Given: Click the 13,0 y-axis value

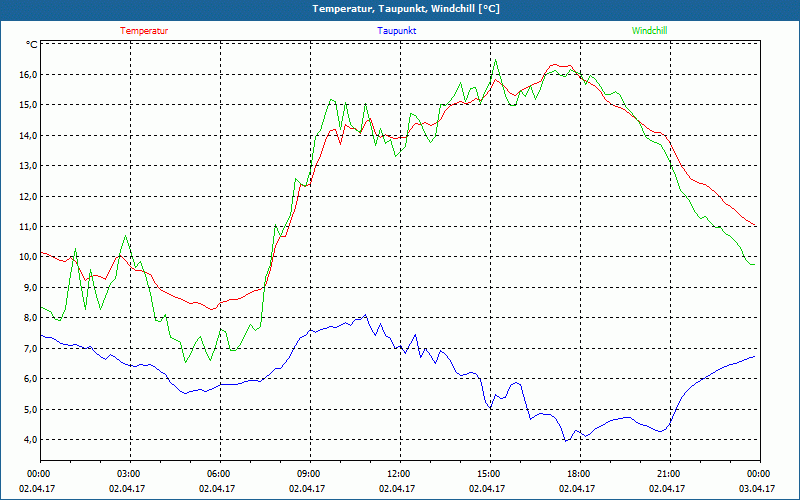Looking at the screenshot, I should [29, 166].
